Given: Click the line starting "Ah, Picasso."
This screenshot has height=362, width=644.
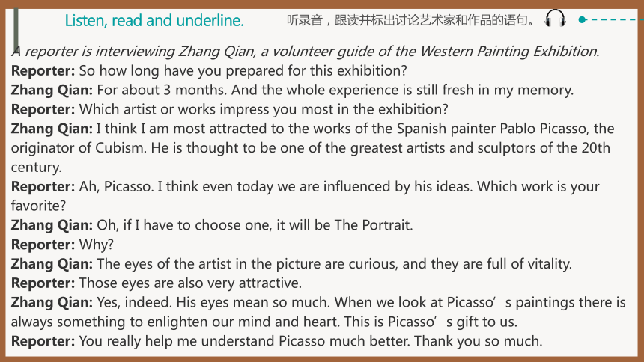Looking at the screenshot, I should [306, 187].
